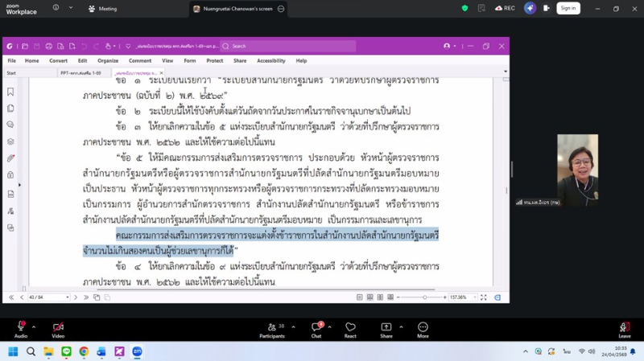Open the Chat panel
Viewport: 644px width, 361px height.
(316, 327)
